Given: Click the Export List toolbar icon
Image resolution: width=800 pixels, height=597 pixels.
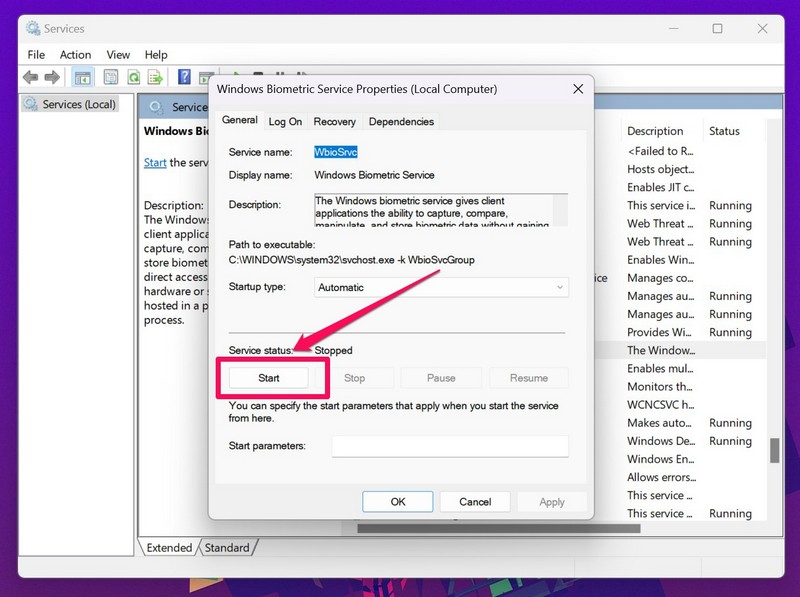Looking at the screenshot, I should tap(156, 77).
